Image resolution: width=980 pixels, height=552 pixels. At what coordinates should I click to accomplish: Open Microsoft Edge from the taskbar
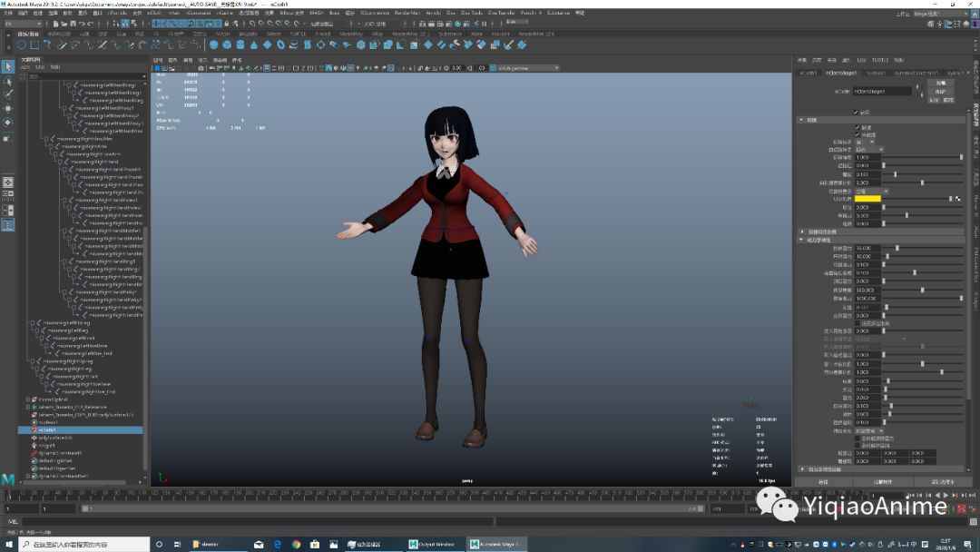point(278,545)
